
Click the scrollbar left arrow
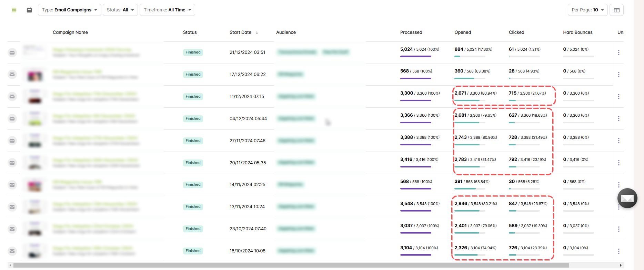tap(10, 266)
